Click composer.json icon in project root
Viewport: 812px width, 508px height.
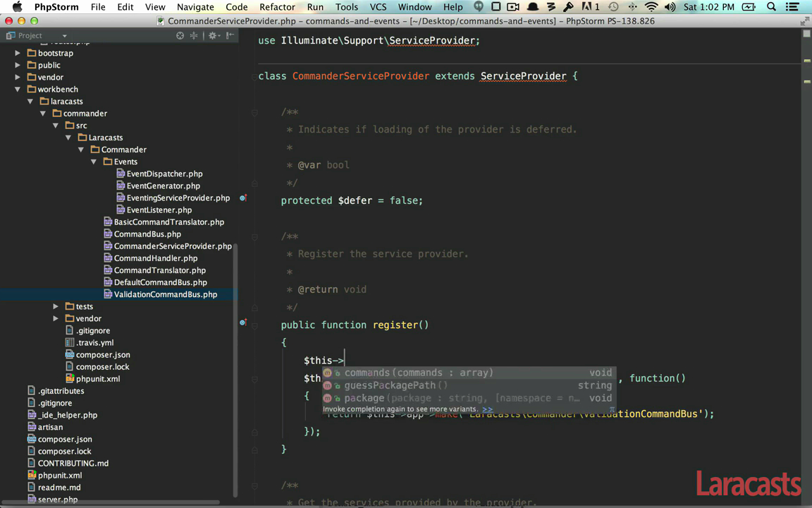pos(32,439)
